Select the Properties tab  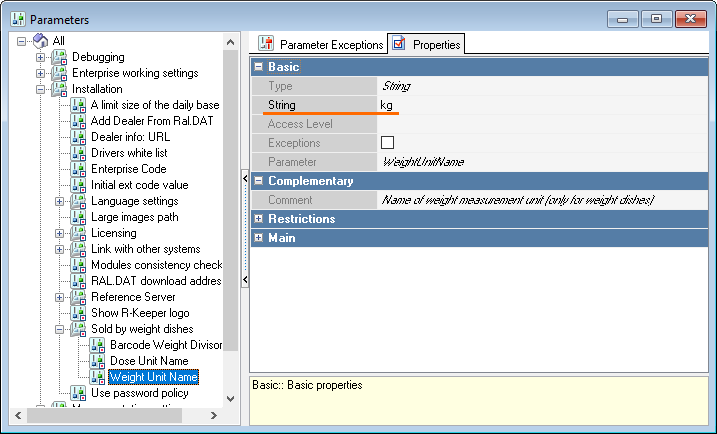tap(427, 45)
